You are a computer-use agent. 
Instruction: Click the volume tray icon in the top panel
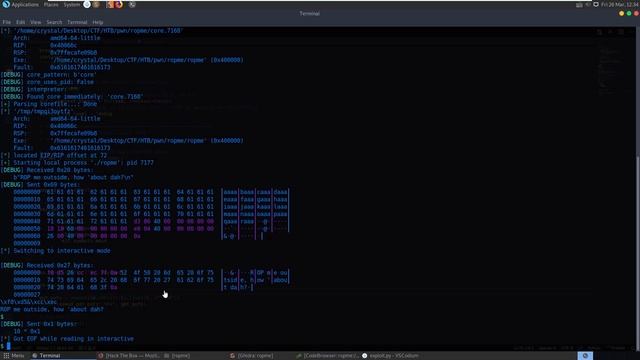pos(588,4)
